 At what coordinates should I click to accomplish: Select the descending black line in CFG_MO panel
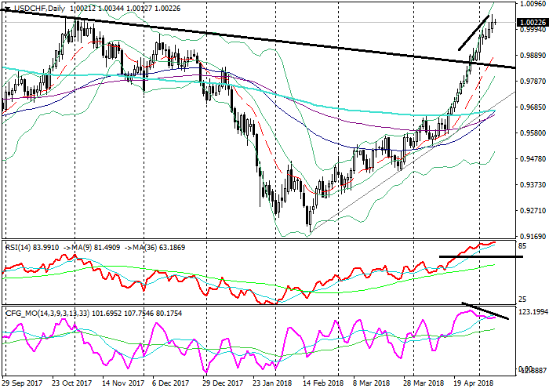pos(486,311)
